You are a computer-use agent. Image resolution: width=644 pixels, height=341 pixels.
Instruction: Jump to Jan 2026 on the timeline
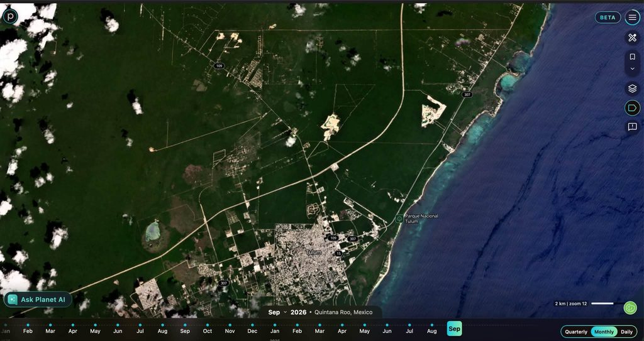275,330
